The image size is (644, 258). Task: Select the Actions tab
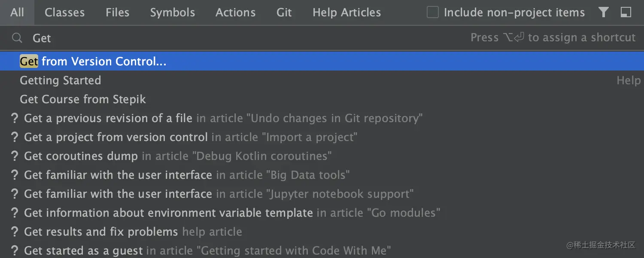coord(235,12)
